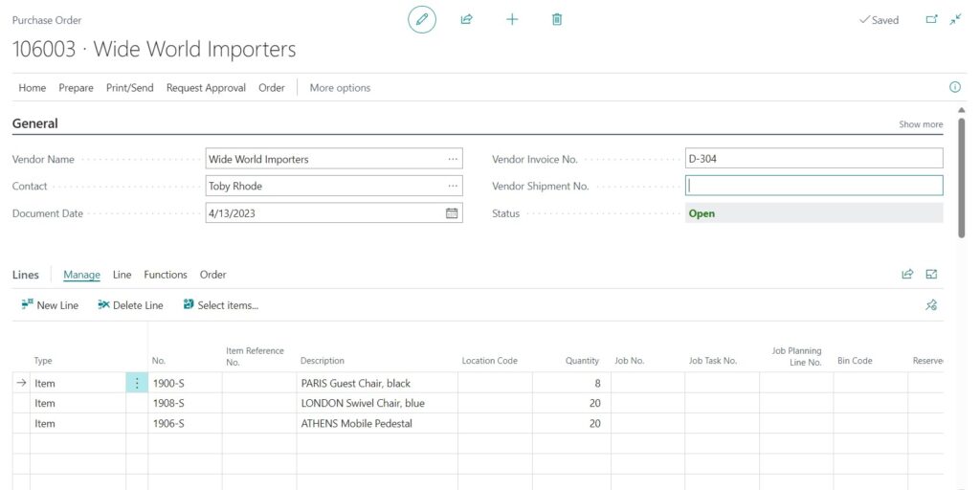
Task: Open row options menu for 1900-S line
Action: point(137,383)
